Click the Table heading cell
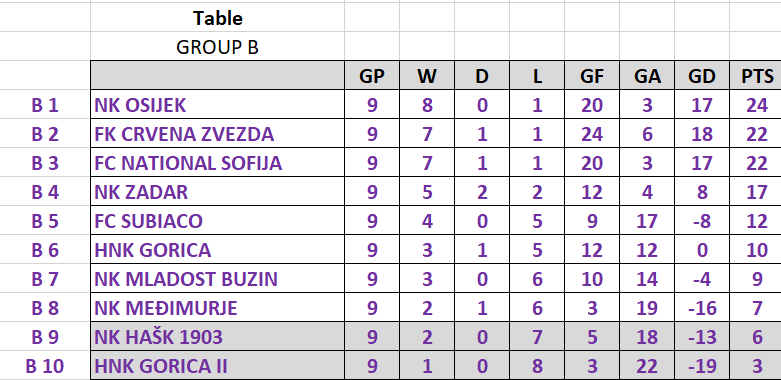 click(217, 18)
